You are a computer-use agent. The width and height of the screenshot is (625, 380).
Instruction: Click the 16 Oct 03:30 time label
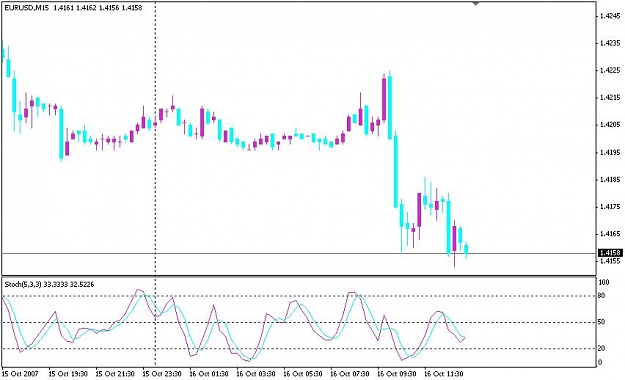click(256, 374)
